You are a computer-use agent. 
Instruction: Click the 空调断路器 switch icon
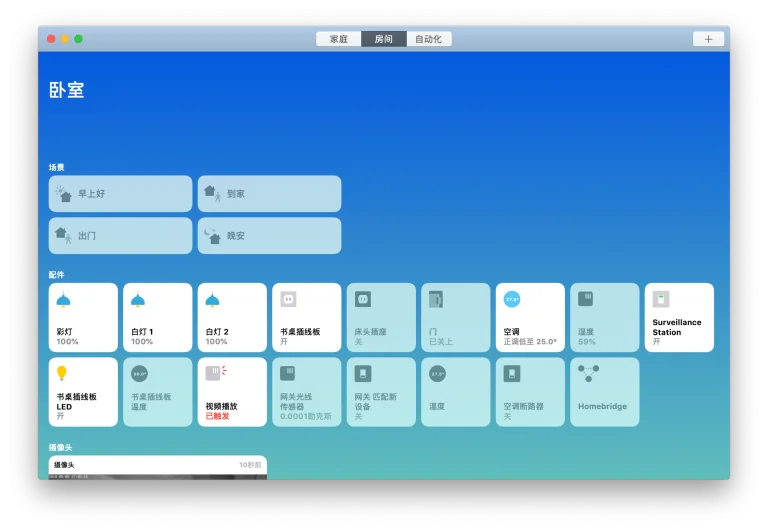(x=512, y=374)
